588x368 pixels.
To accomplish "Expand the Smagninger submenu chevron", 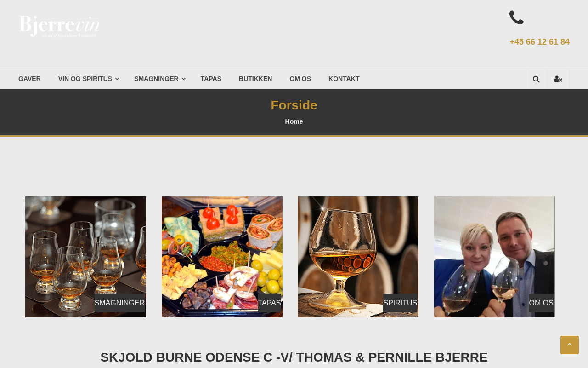I will point(184,79).
